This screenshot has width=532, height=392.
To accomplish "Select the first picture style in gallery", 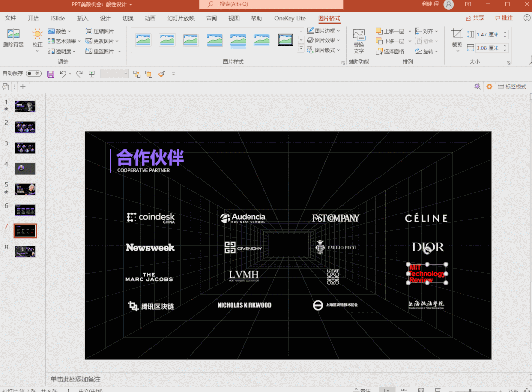I will 143,40.
